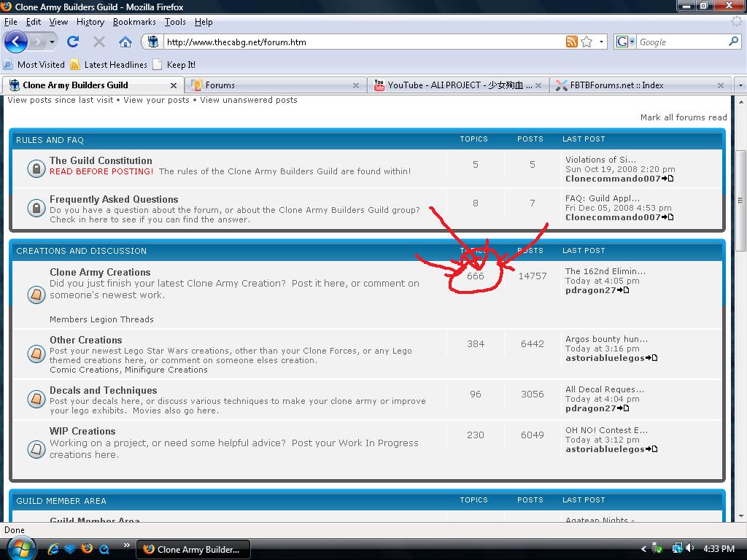Open Latest Headlines feed bookmark
747x560 pixels.
click(109, 65)
